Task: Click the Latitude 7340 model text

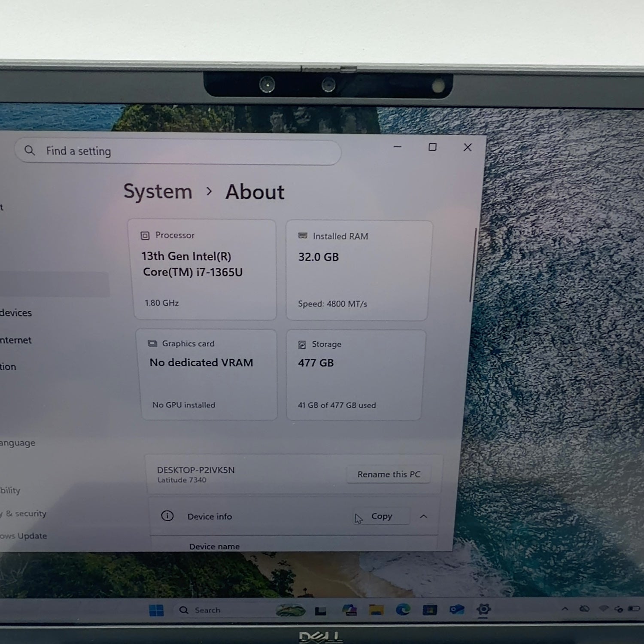Action: (182, 480)
